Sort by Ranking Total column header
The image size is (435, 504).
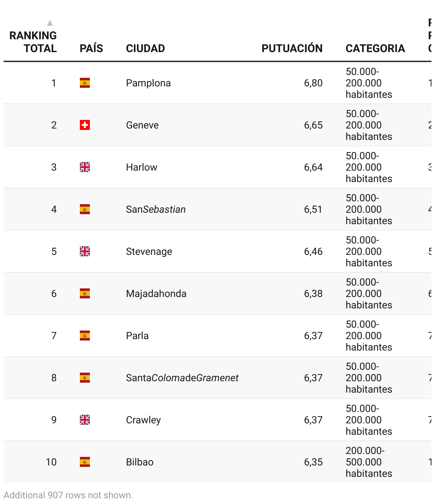33,42
